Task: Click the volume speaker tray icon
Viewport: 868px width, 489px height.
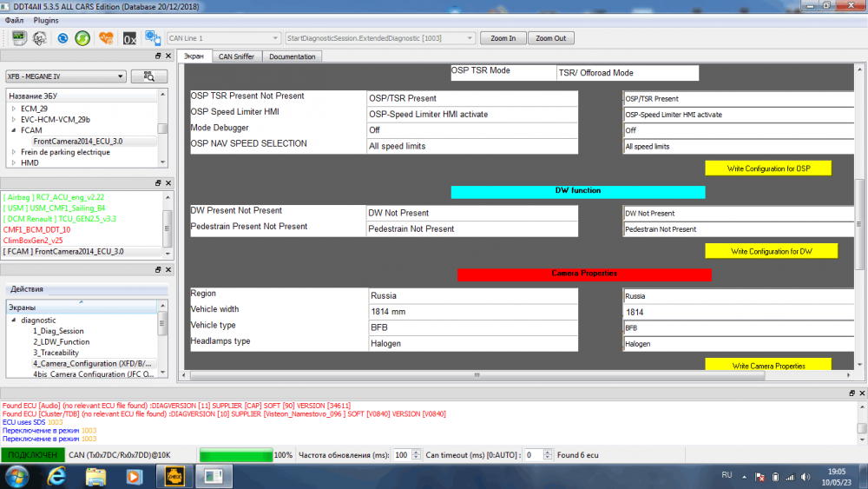Action: click(x=806, y=477)
